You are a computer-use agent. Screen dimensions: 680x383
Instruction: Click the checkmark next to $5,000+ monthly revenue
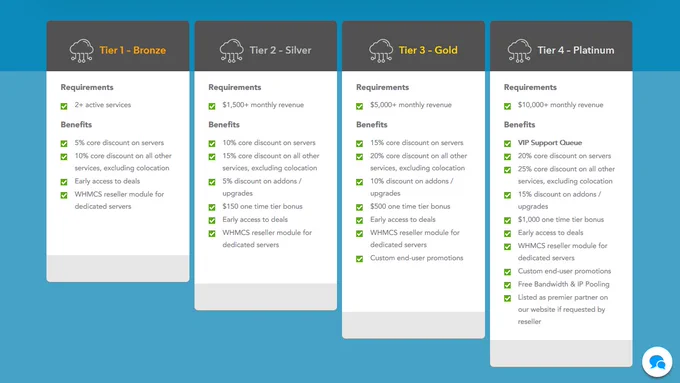[x=360, y=106]
